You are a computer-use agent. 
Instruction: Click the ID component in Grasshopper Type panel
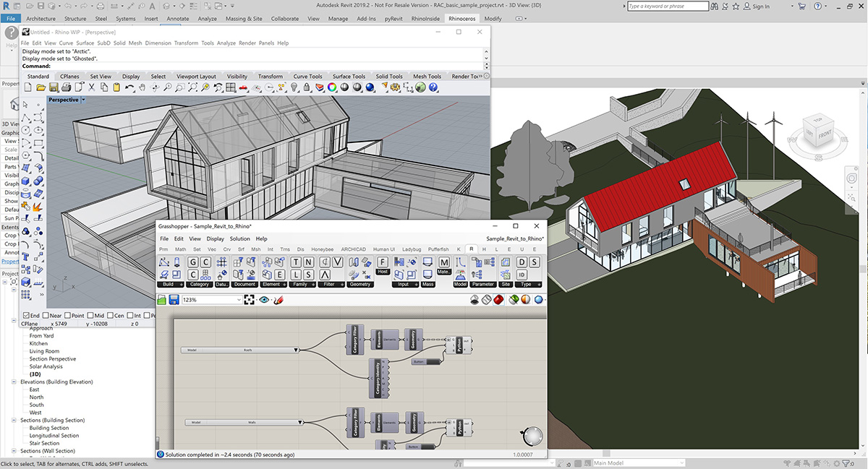coord(522,275)
